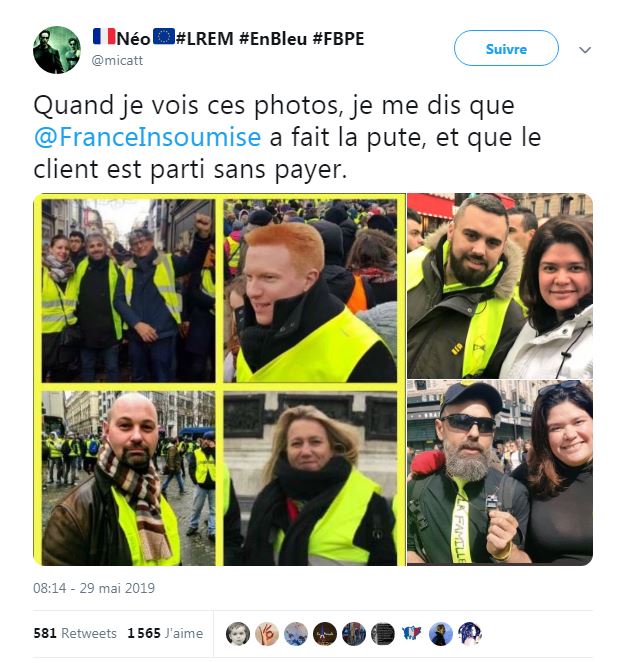This screenshot has height=663, width=628.
Task: View the 581 Retweets list
Action: [x=75, y=633]
